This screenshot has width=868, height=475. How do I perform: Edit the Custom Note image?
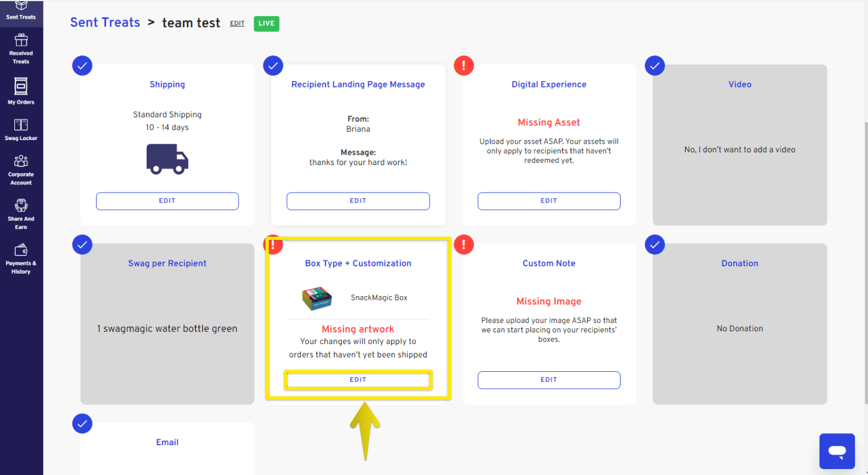(x=549, y=380)
